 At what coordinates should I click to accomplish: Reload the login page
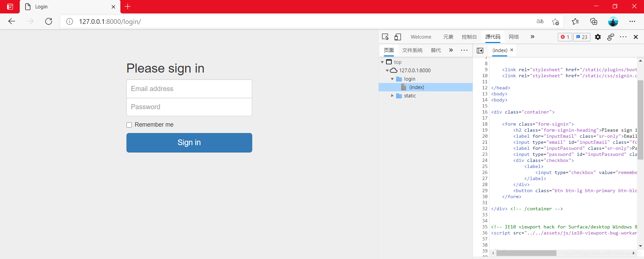[49, 21]
